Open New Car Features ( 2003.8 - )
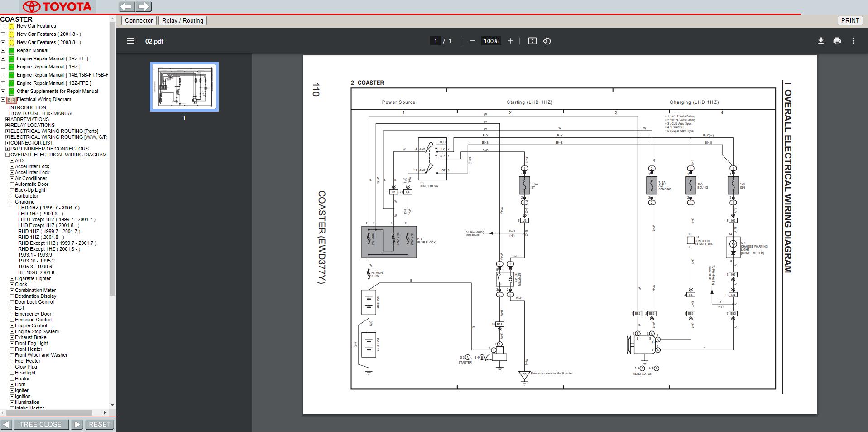 pos(49,43)
